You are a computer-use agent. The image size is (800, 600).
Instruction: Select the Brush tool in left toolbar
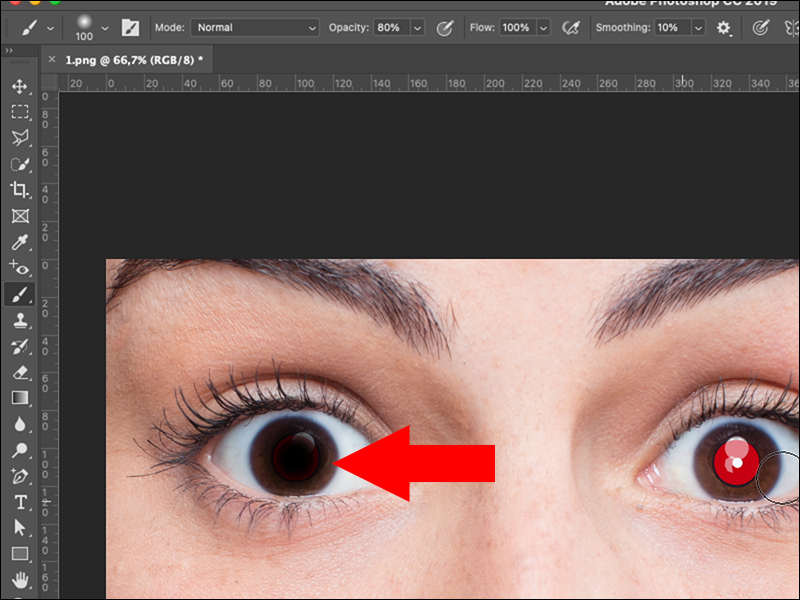pyautogui.click(x=20, y=294)
